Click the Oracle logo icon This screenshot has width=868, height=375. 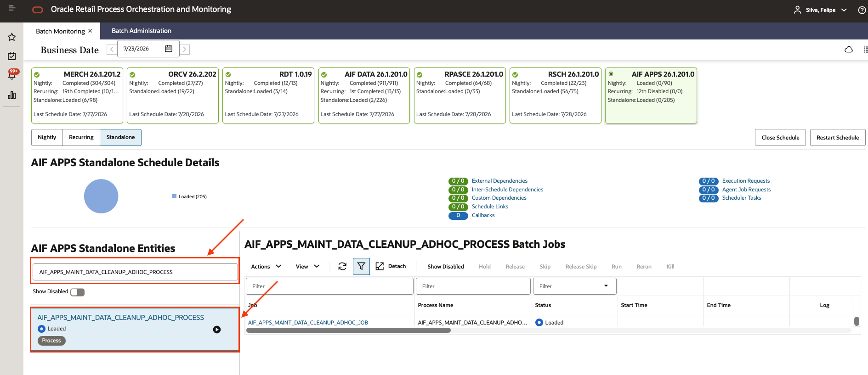tap(38, 10)
